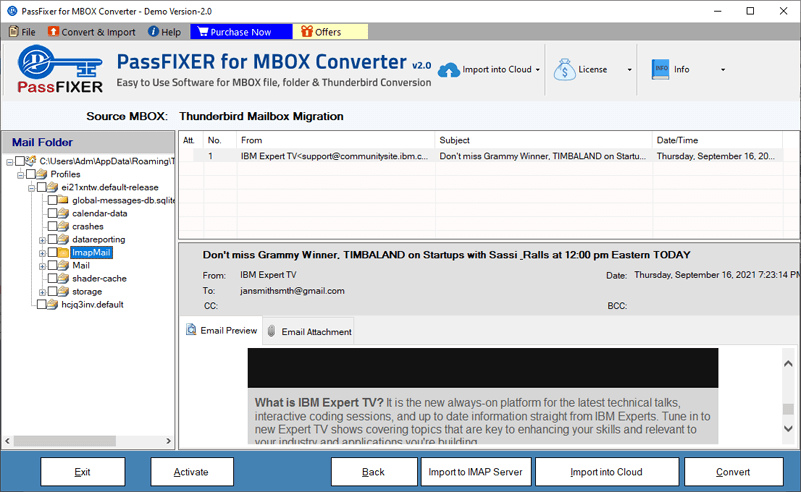Image resolution: width=801 pixels, height=492 pixels.
Task: Open the Convert & Import menu
Action: tap(92, 32)
